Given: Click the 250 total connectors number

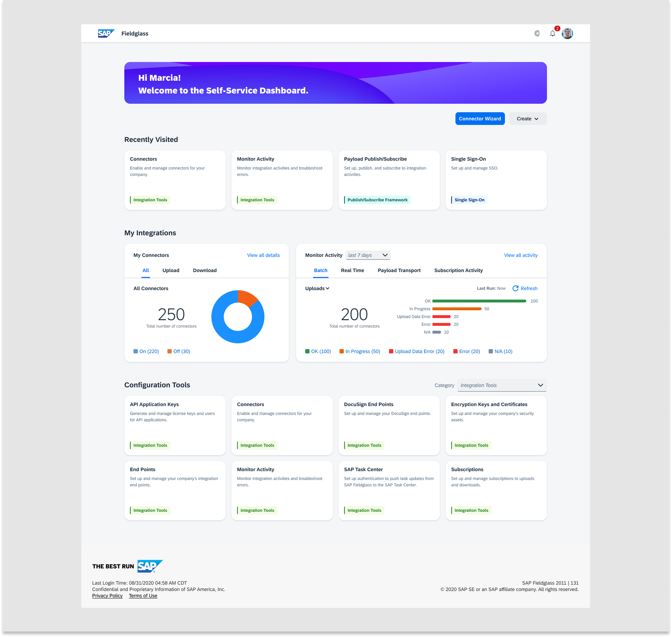Looking at the screenshot, I should pyautogui.click(x=171, y=314).
